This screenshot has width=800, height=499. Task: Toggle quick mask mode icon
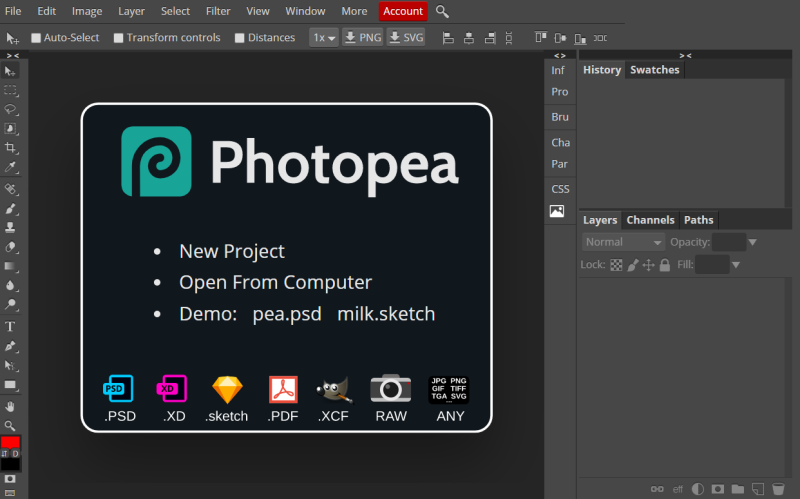pos(10,479)
